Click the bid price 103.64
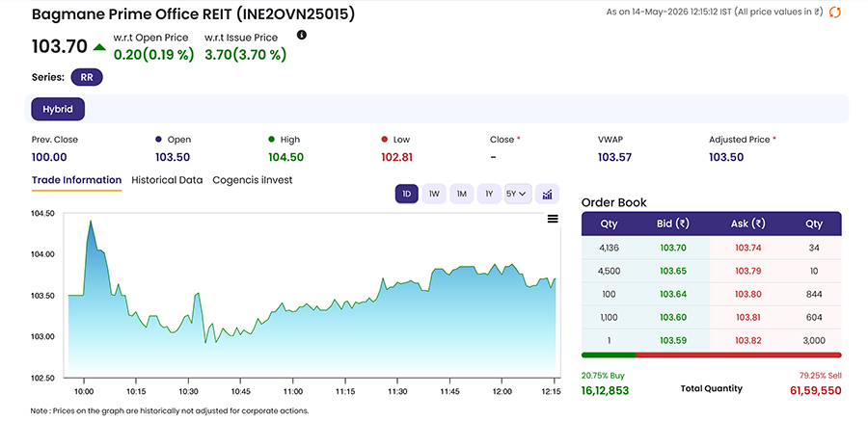Screen dimensions: 868x421 673,294
